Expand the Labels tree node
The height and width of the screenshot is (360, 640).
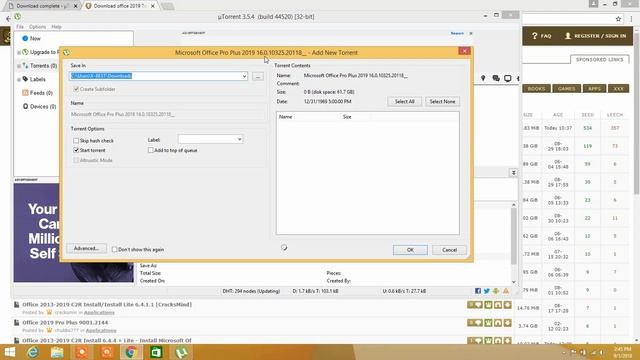[x=19, y=79]
